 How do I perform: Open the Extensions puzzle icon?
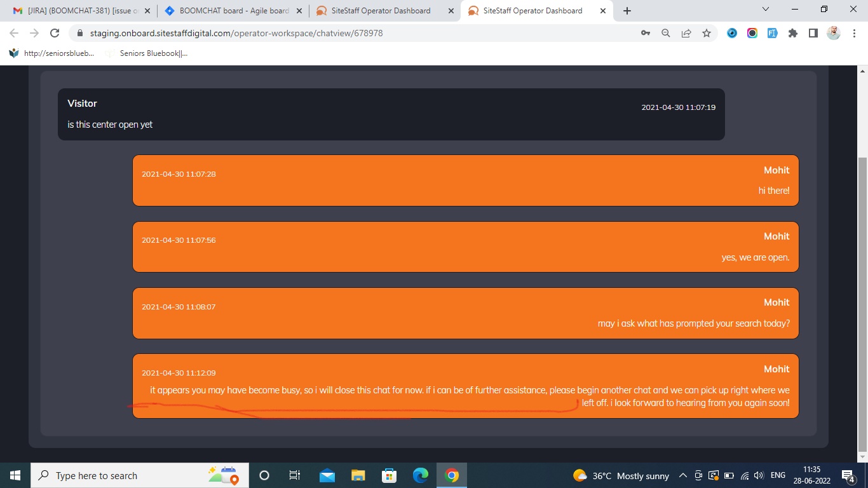point(793,33)
